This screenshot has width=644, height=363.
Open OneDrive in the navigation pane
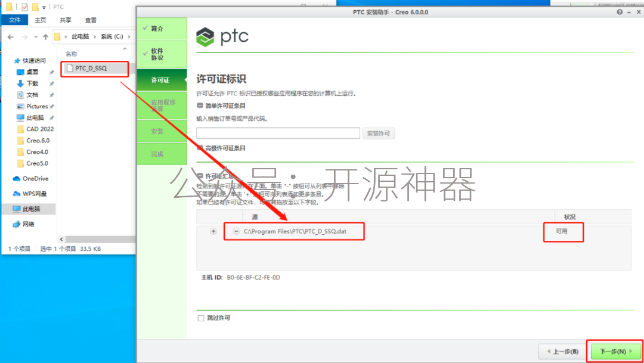35,179
